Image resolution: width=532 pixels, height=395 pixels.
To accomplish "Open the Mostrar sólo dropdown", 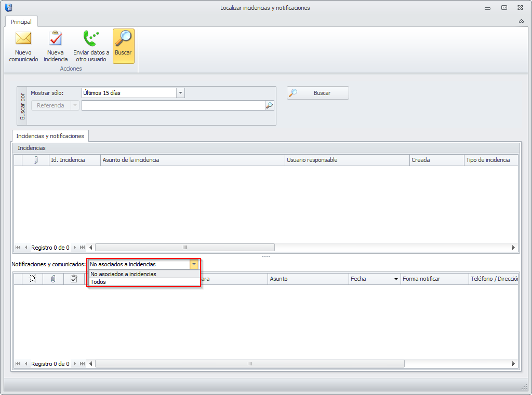I will (x=180, y=93).
